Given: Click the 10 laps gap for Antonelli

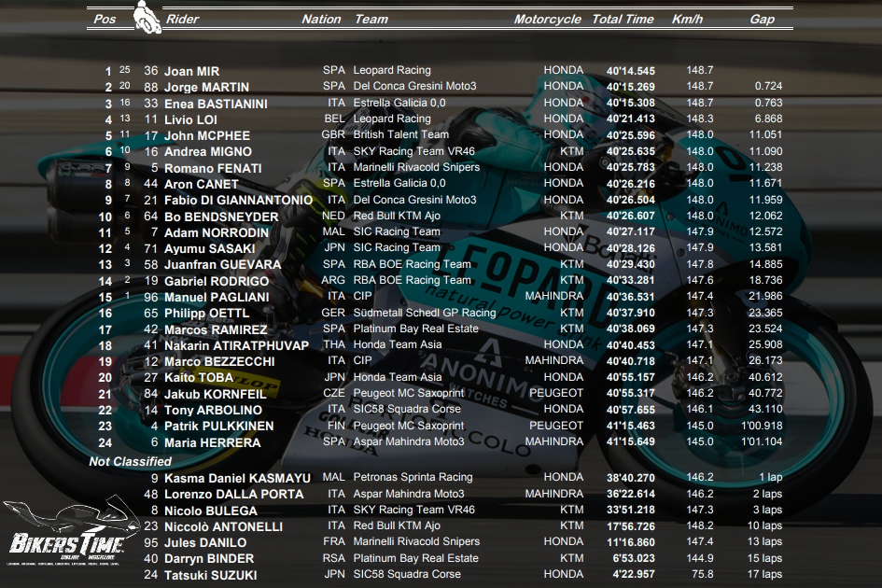Looking at the screenshot, I should click(x=764, y=525).
